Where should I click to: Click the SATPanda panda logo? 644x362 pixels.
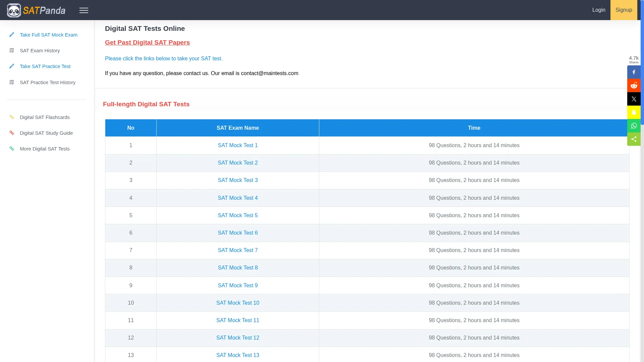(x=36, y=10)
